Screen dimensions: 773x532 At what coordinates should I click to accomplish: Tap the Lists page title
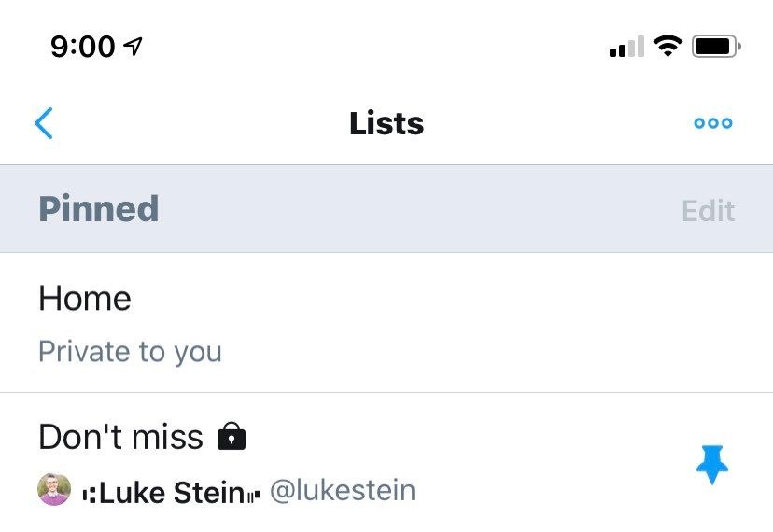386,123
